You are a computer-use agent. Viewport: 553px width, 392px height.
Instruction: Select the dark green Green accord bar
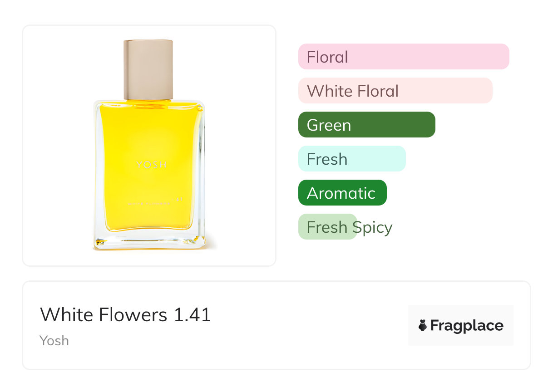[366, 125]
